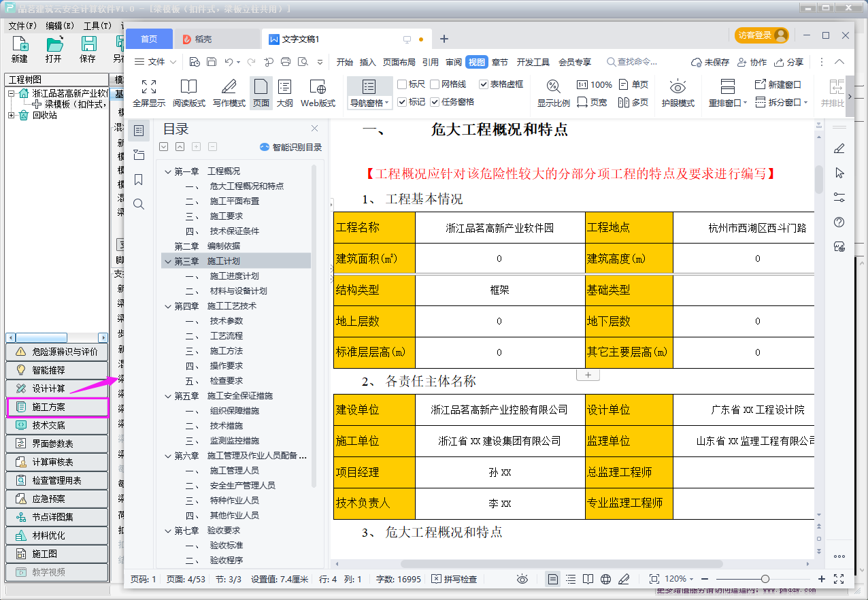Viewport: 868px width, 600px height.
Task: Click fullscreen icon in status bar corner
Action: coord(838,579)
